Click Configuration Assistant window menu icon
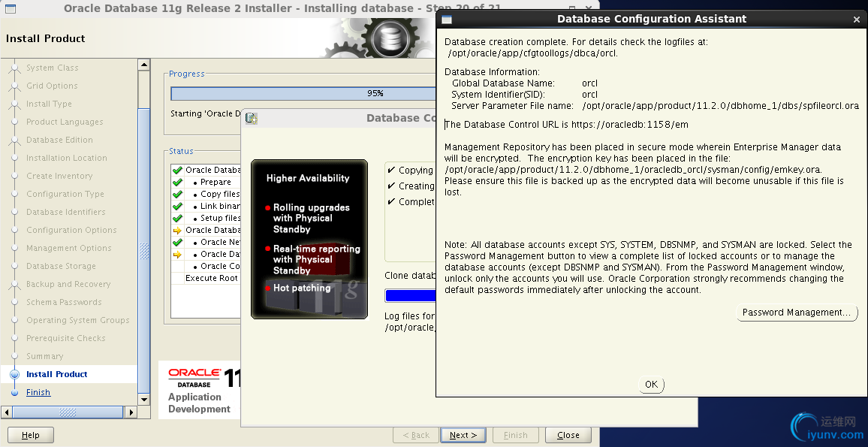Image resolution: width=868 pixels, height=447 pixels. point(447,19)
